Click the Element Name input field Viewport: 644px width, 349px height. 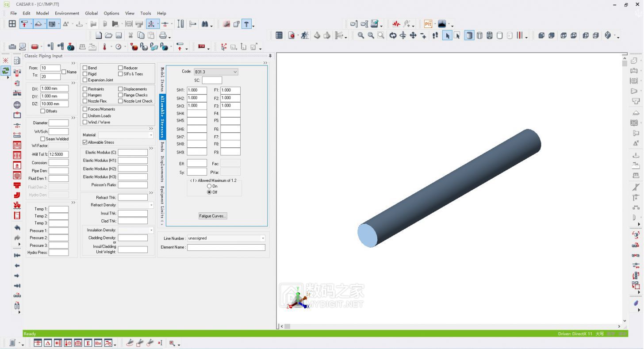[226, 248]
